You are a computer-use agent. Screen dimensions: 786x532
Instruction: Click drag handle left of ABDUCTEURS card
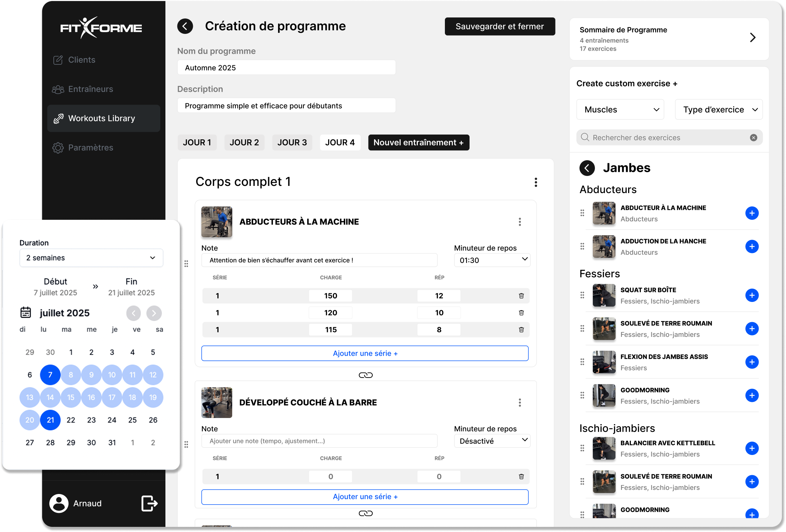[x=186, y=264]
